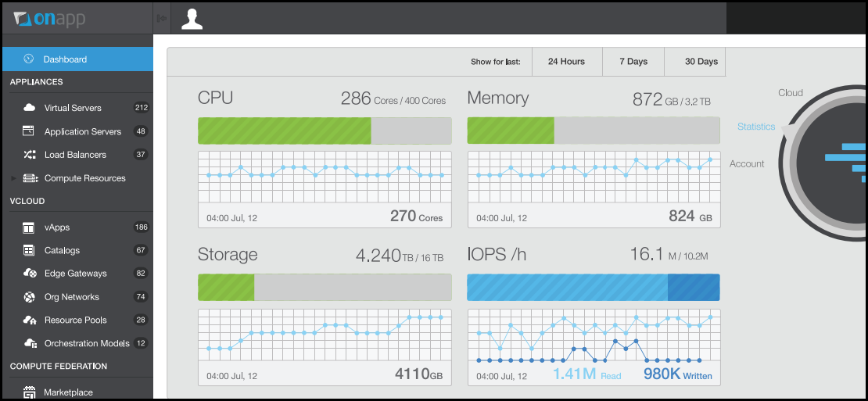Select the 30 Days time range
Image resolution: width=868 pixels, height=401 pixels.
[x=701, y=62]
